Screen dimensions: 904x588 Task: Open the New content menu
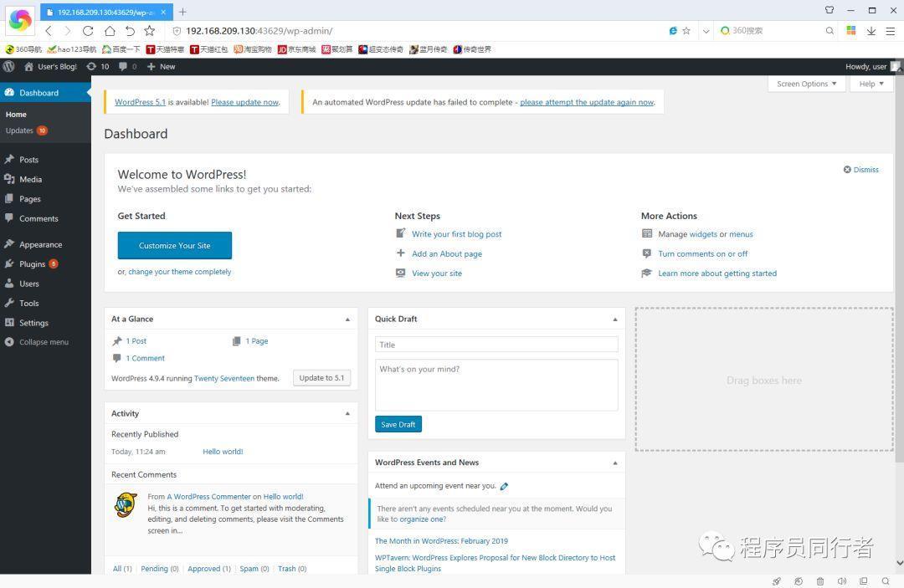[x=161, y=66]
